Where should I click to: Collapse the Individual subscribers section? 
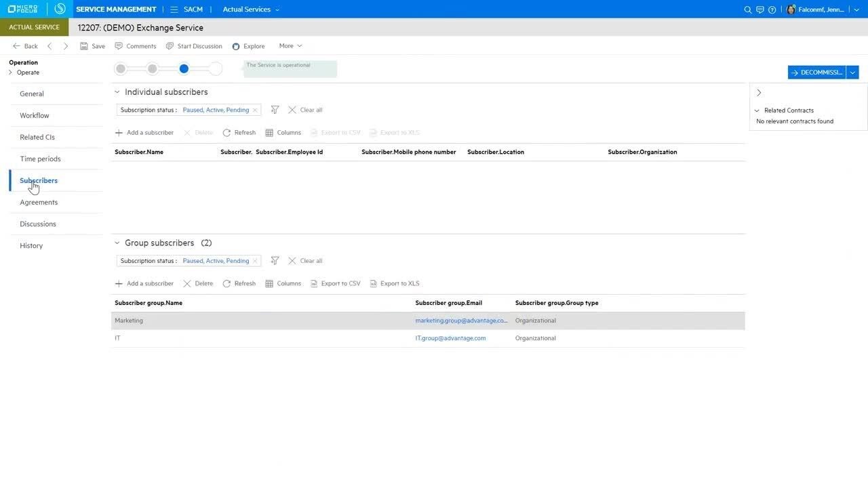pos(117,92)
